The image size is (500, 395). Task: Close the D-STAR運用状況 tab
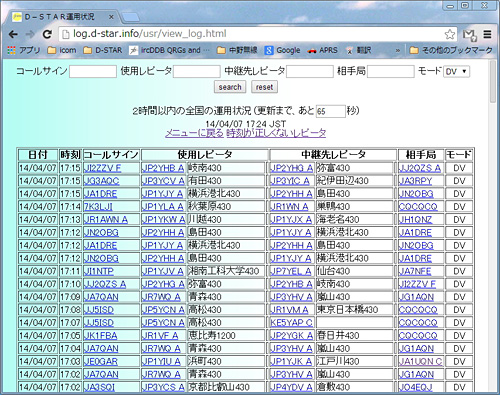(111, 17)
